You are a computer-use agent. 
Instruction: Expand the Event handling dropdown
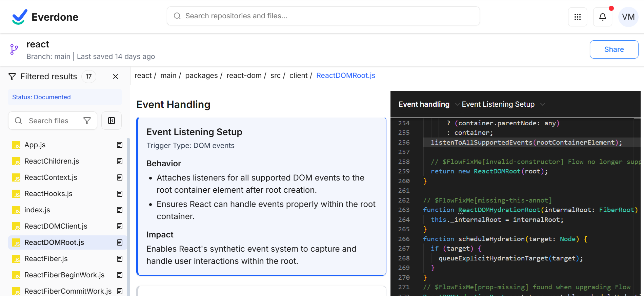457,104
